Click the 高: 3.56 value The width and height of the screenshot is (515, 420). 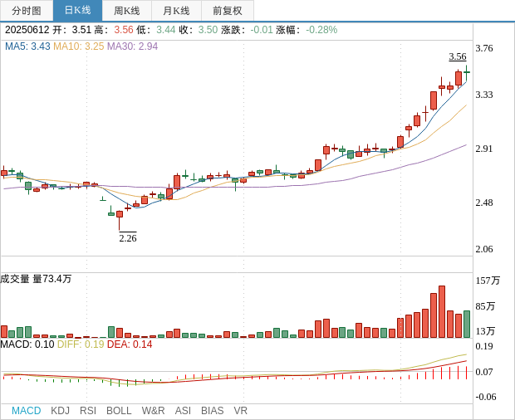point(124,30)
